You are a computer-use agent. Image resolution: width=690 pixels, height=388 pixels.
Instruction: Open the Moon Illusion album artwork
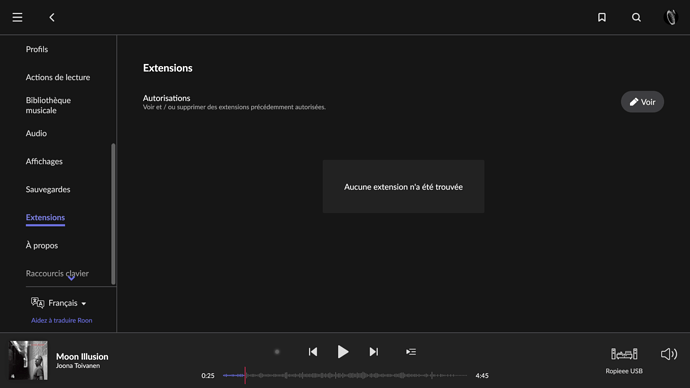[28, 360]
